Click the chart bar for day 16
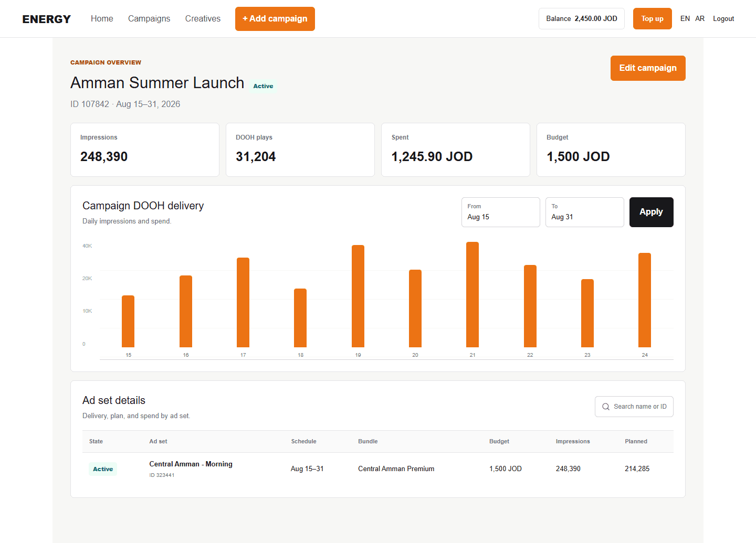 (186, 311)
